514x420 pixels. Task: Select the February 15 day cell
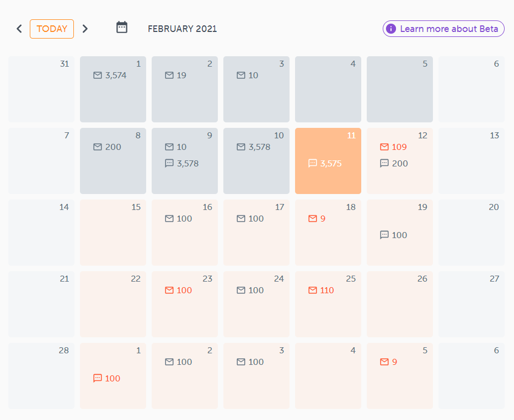click(x=113, y=232)
